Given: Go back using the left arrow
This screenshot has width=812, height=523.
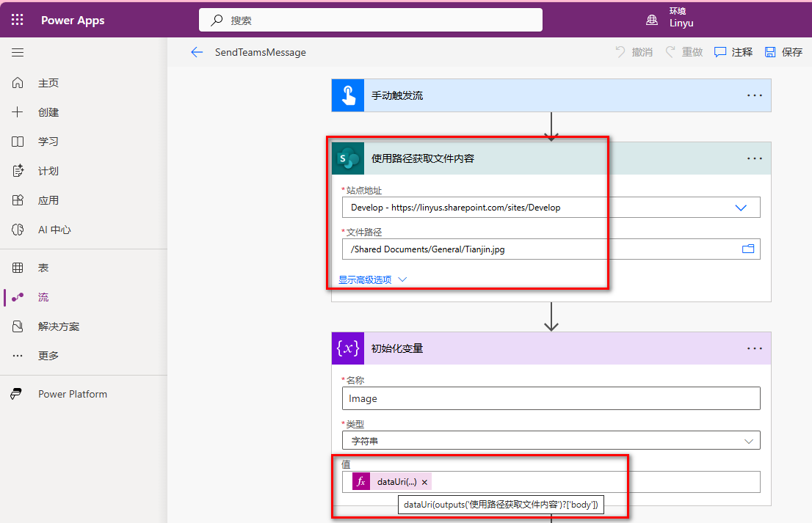Looking at the screenshot, I should (x=197, y=52).
